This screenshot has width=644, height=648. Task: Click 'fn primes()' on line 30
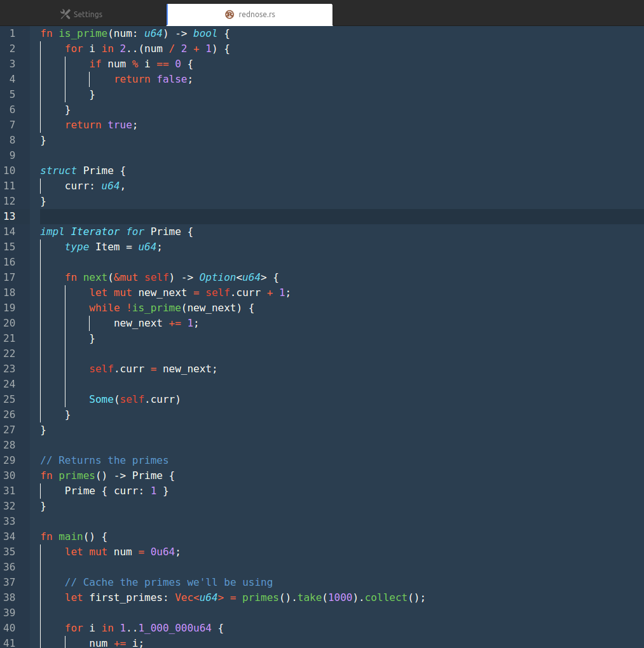74,476
